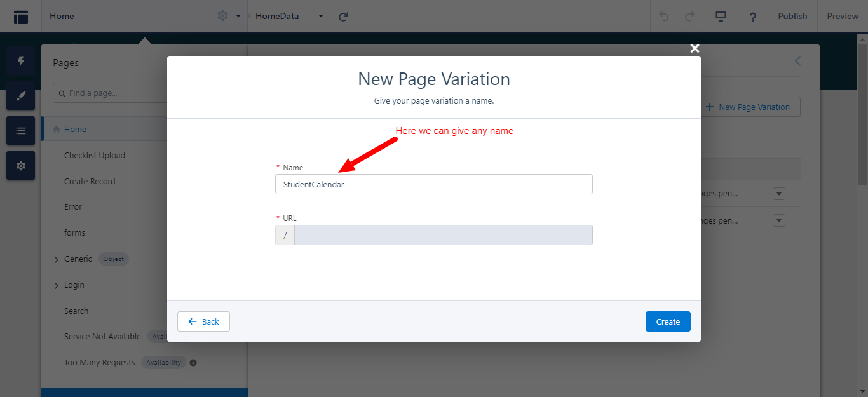The width and height of the screenshot is (868, 397).
Task: Click the Back button
Action: (x=203, y=321)
